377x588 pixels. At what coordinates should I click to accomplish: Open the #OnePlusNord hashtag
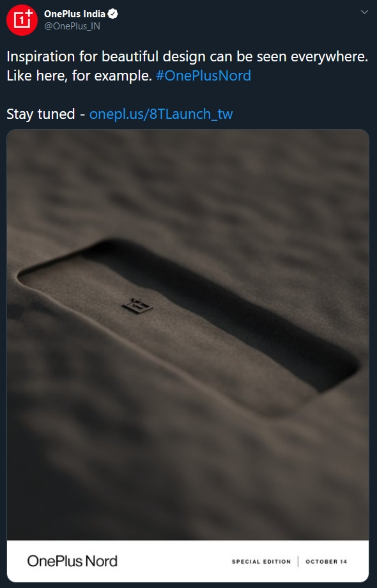pos(203,76)
